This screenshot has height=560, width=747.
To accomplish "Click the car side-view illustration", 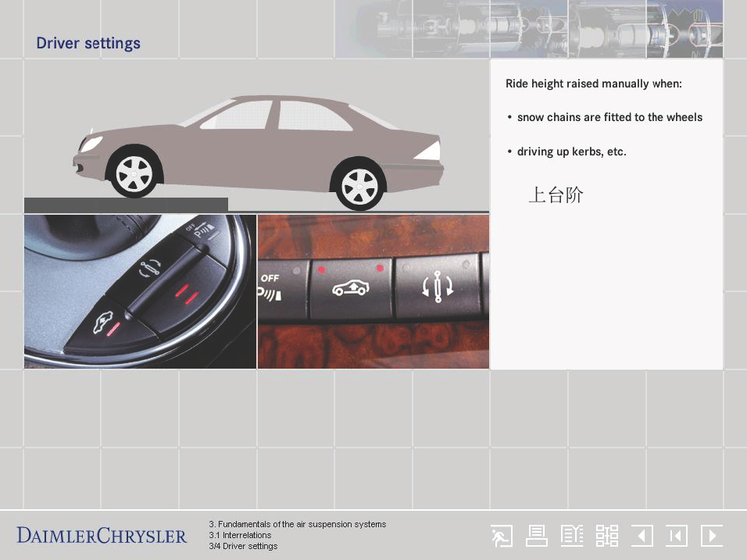I will click(258, 152).
